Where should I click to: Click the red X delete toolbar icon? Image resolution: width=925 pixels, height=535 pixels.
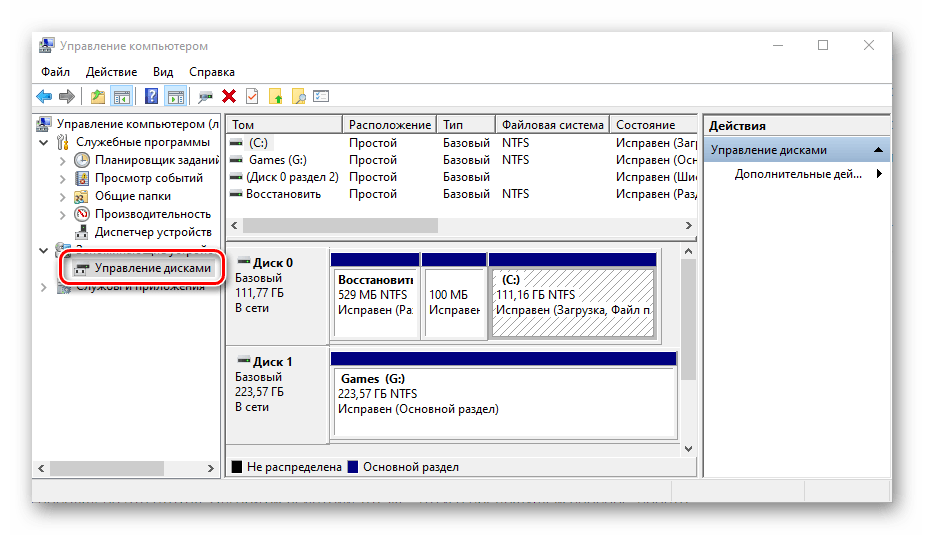(x=229, y=97)
